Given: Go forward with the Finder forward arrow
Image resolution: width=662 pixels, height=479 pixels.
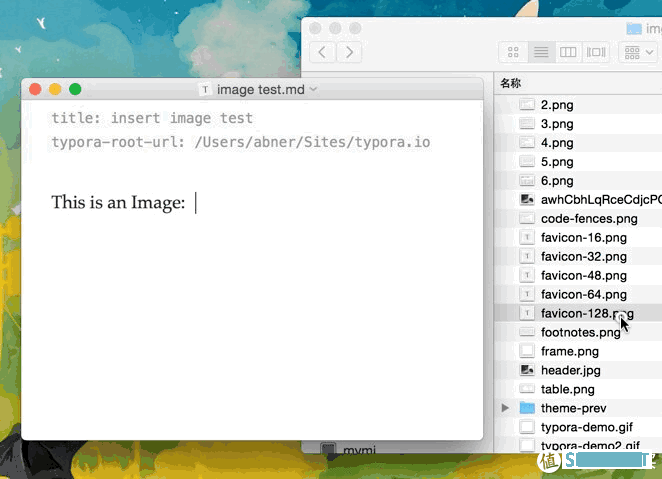Looking at the screenshot, I should 349,52.
